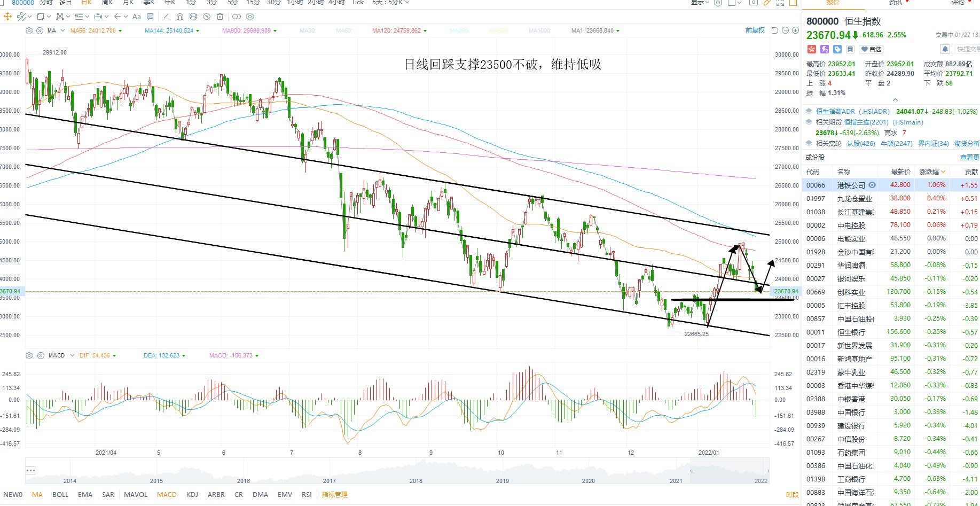980x506 pixels.
Task: Remove MA indicator with the X icon
Action: pos(40,30)
